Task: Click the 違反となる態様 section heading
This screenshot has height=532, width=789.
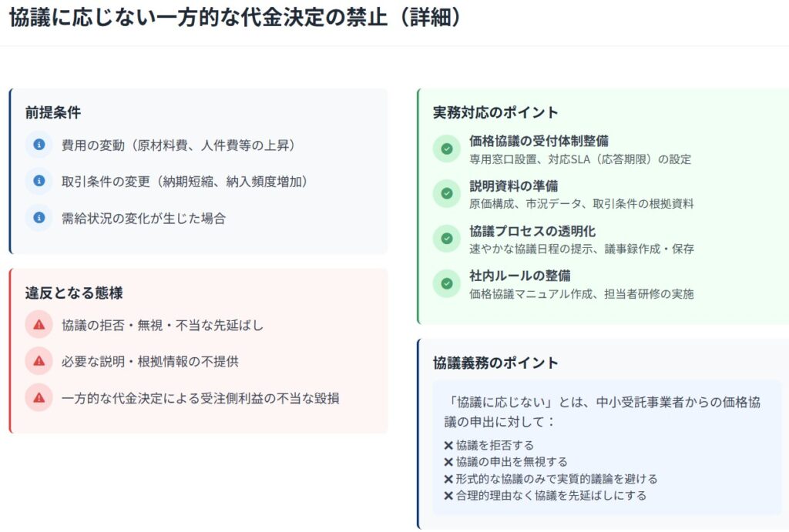Action: pos(74,293)
